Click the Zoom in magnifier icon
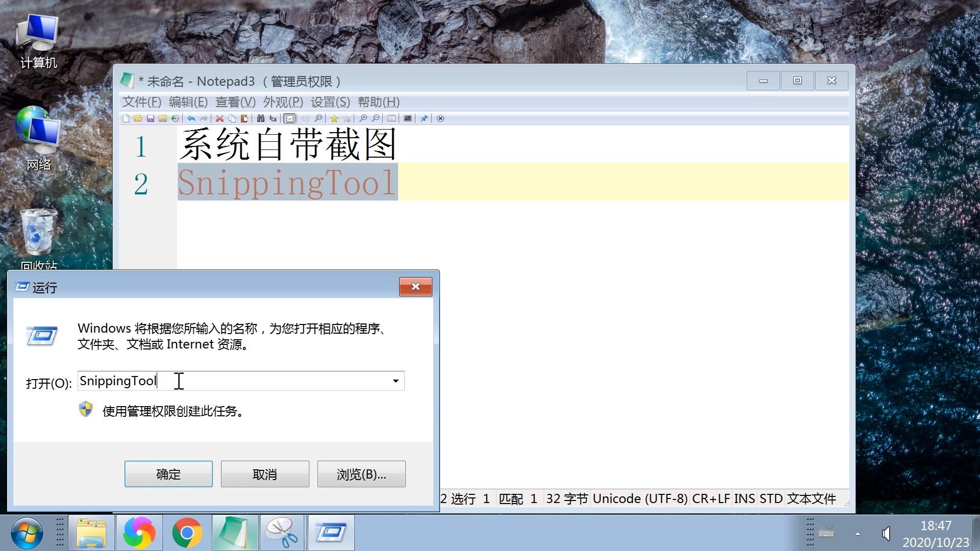The width and height of the screenshot is (980, 551). point(363,118)
